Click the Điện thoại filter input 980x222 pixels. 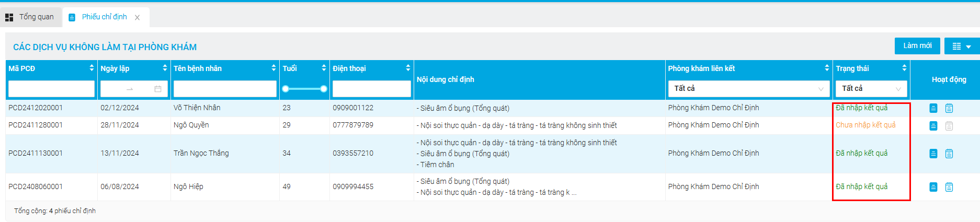(x=372, y=89)
